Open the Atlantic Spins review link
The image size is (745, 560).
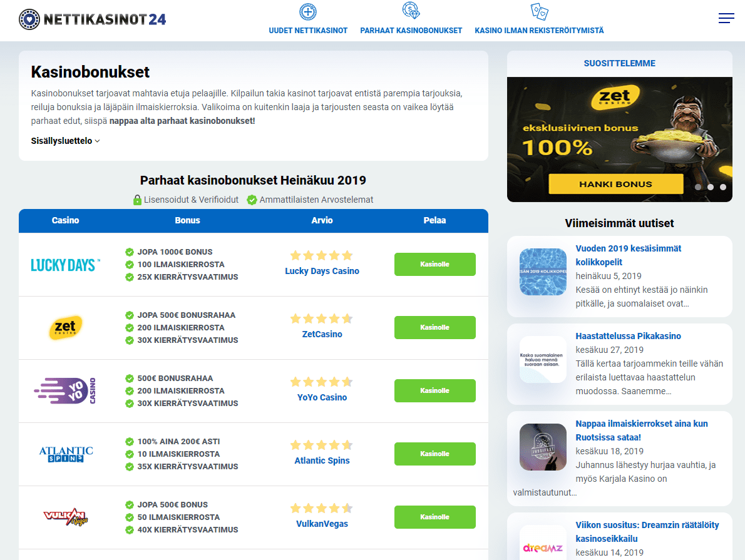coord(322,461)
